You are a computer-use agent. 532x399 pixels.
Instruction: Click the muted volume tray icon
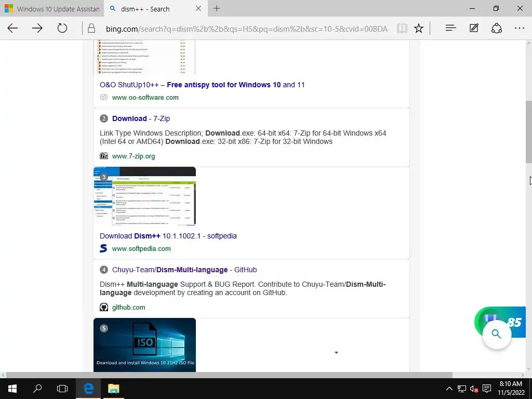[474, 389]
